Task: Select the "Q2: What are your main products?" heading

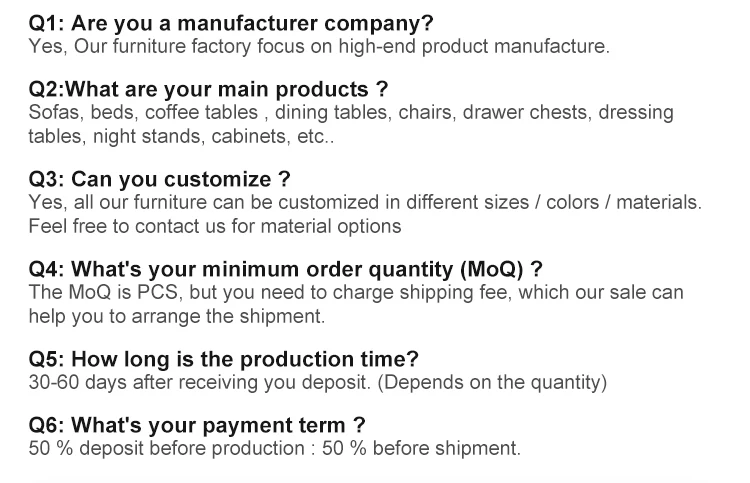Action: tap(209, 90)
